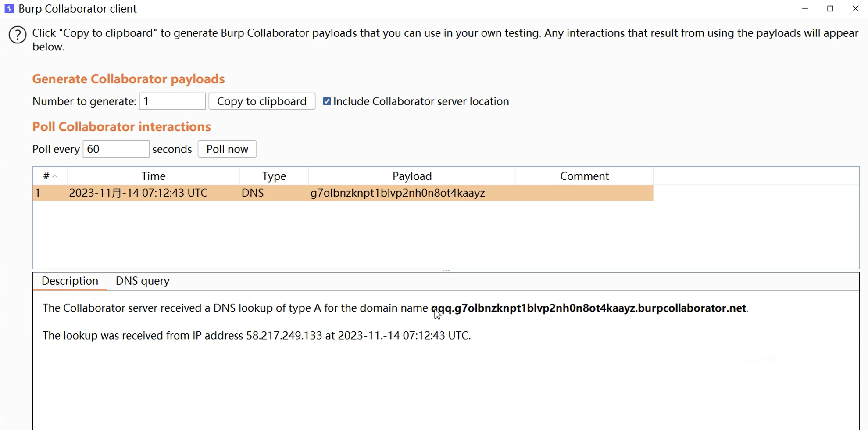Click the row number 1 cell

[50, 193]
